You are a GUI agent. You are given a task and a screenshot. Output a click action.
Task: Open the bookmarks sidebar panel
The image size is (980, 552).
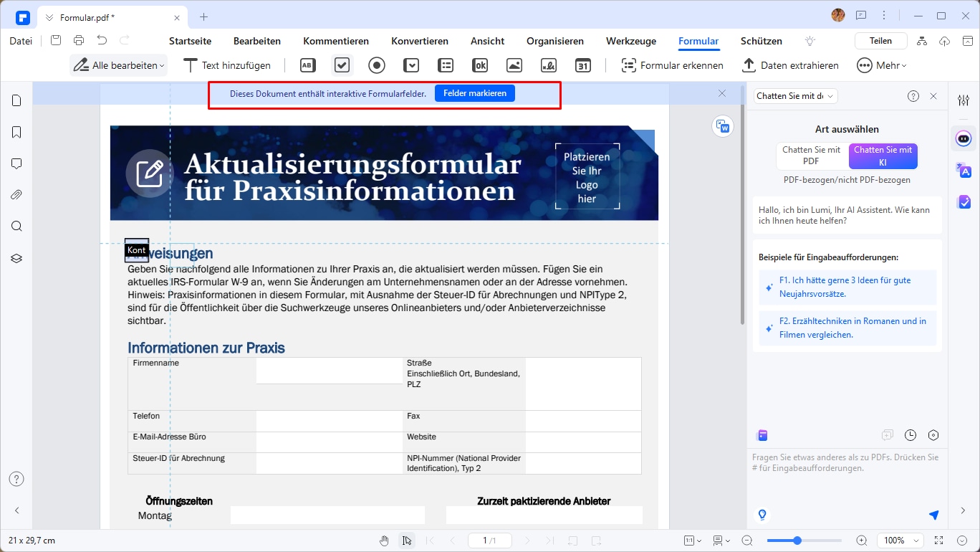[16, 132]
